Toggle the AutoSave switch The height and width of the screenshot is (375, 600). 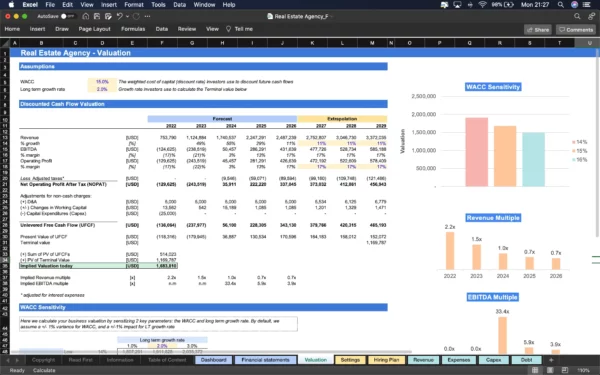click(x=67, y=16)
